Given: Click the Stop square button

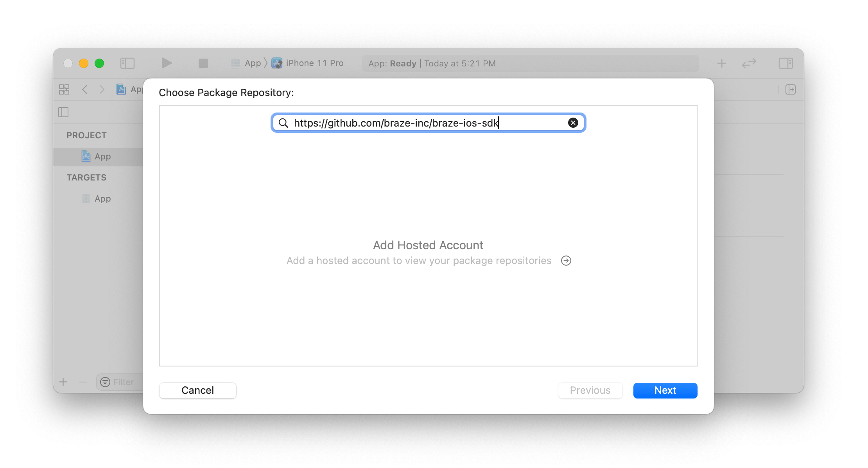Looking at the screenshot, I should [203, 63].
